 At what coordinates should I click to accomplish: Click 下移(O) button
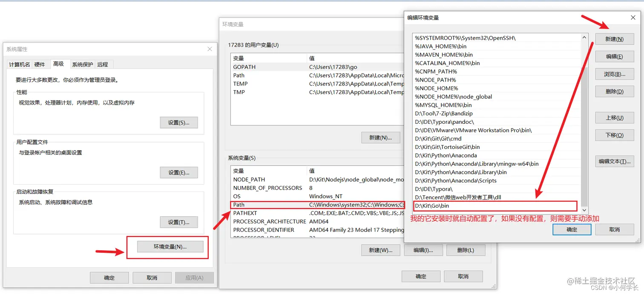[x=615, y=135]
